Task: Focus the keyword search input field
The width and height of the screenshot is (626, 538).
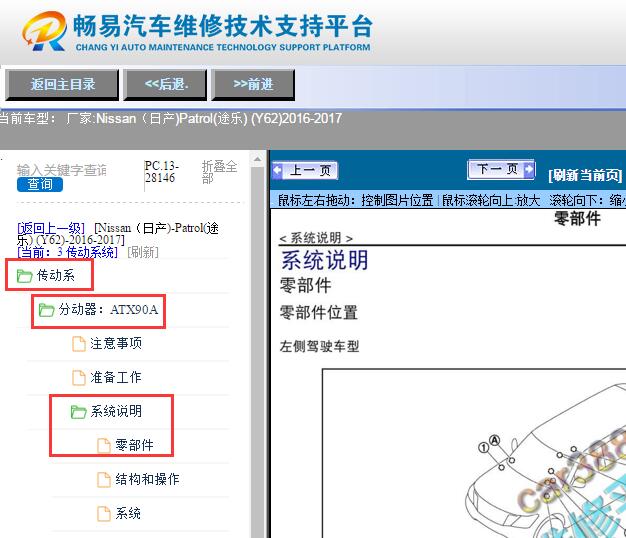Action: point(62,170)
